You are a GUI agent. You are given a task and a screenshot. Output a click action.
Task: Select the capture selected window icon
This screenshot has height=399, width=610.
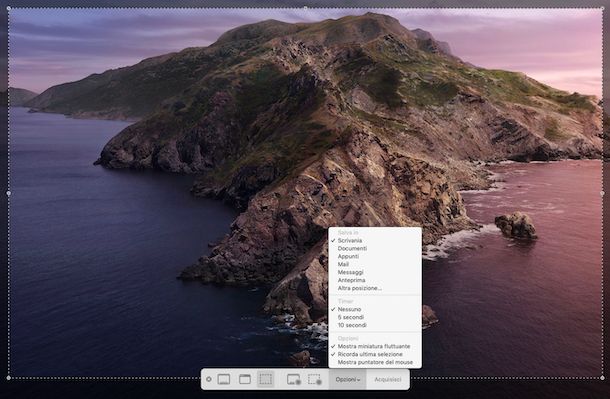(x=245, y=379)
